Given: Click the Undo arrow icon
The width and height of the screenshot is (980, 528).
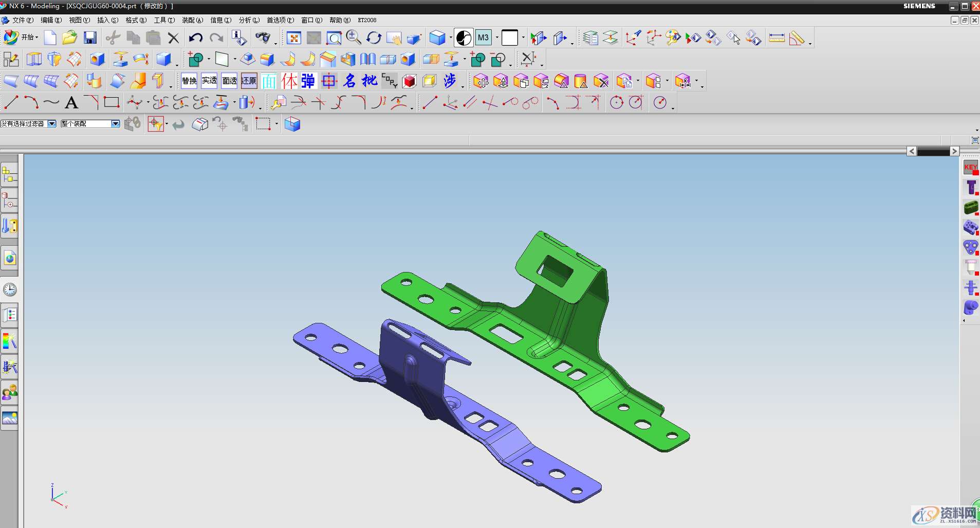Looking at the screenshot, I should (195, 38).
